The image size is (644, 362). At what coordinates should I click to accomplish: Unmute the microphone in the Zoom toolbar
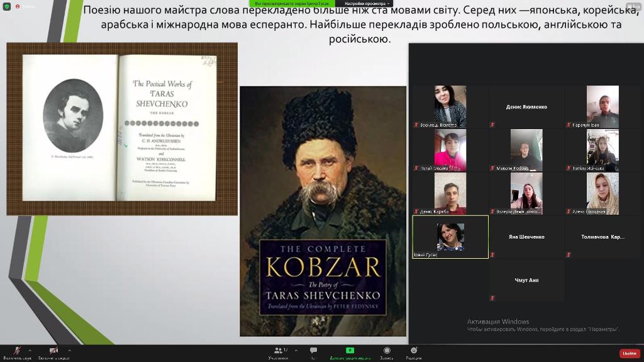click(x=17, y=351)
